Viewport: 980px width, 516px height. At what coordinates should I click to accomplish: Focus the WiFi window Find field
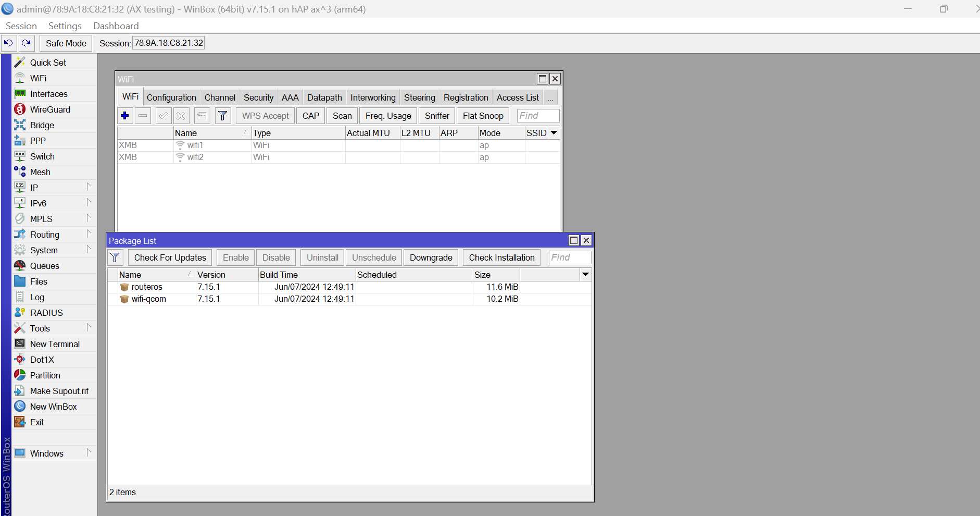coord(538,116)
